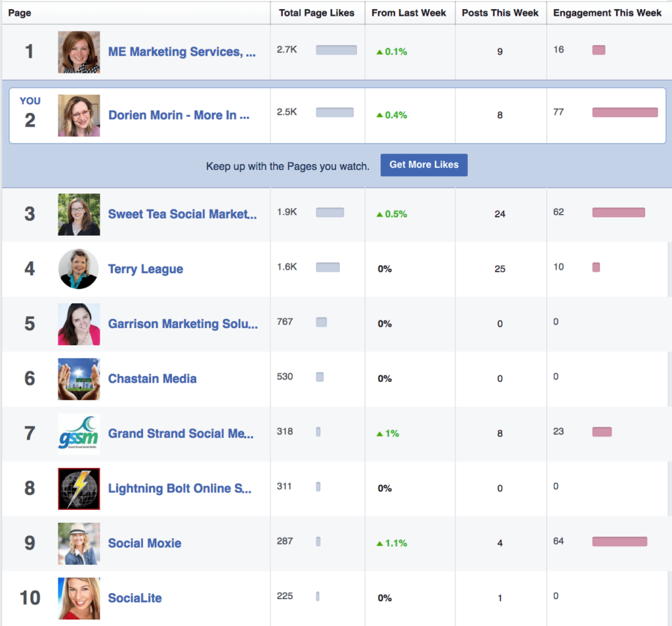
Task: Click Sweet Tea engagement bar for 62
Action: click(x=618, y=212)
